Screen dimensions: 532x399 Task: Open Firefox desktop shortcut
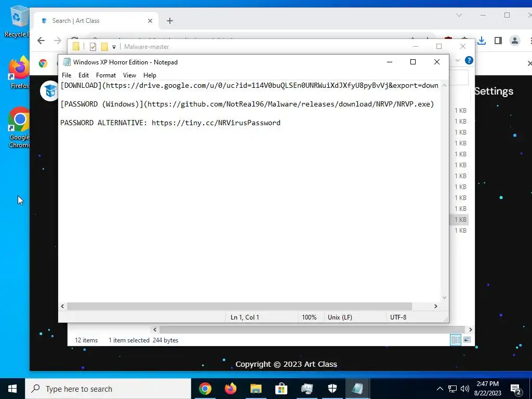[x=19, y=73]
